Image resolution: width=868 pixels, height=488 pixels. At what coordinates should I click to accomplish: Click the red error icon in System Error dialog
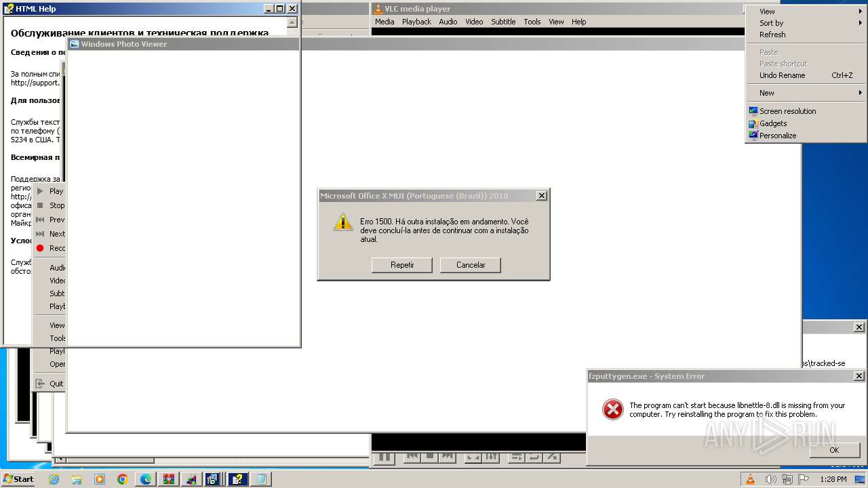click(x=612, y=409)
